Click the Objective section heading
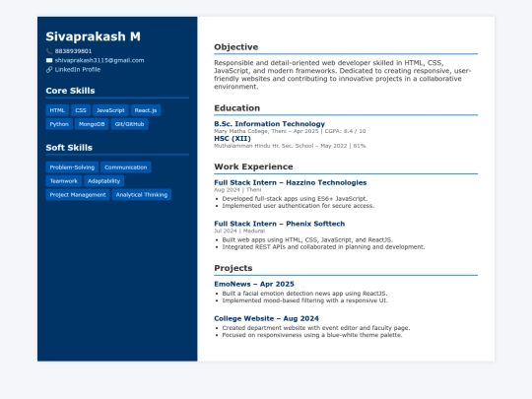This screenshot has height=399, width=532. (x=236, y=47)
